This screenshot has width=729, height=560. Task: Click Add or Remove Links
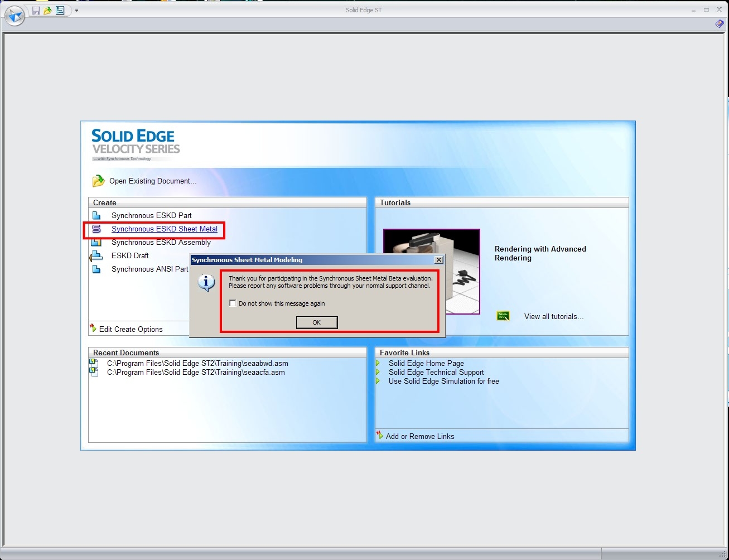420,436
